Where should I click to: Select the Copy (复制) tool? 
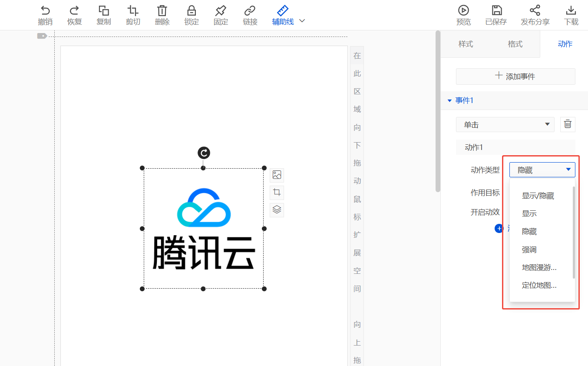tap(104, 11)
